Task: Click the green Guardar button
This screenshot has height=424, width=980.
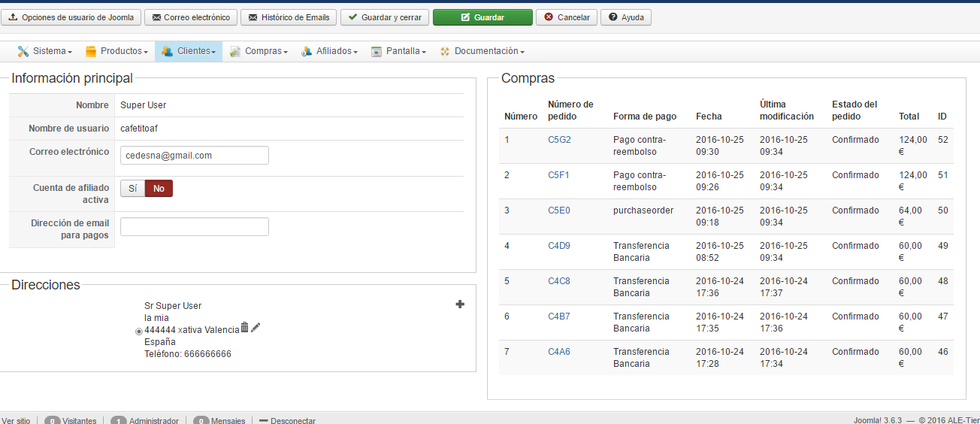Action: pyautogui.click(x=482, y=17)
